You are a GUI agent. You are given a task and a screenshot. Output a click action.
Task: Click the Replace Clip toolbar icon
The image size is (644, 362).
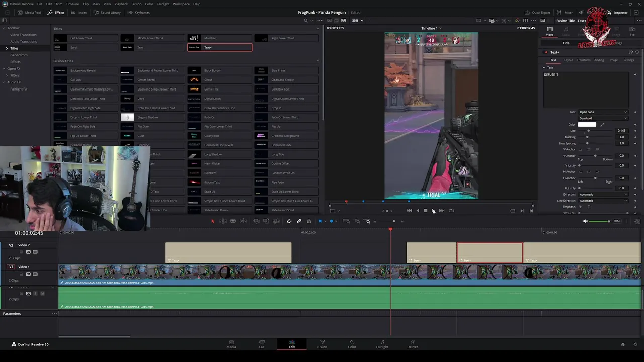276,221
